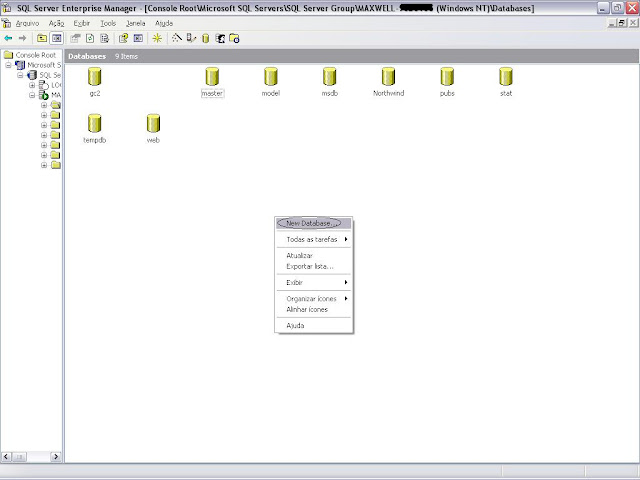Select the MA... server tree node

[x=56, y=95]
